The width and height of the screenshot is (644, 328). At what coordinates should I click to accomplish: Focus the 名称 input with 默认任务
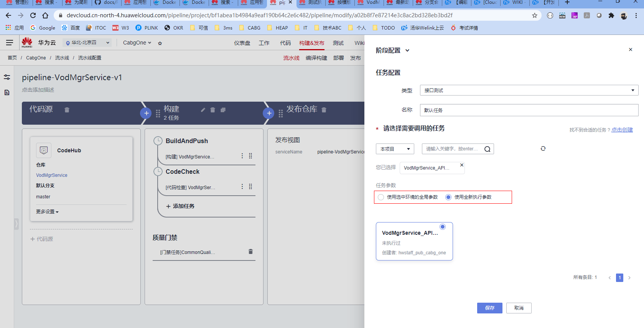(529, 110)
